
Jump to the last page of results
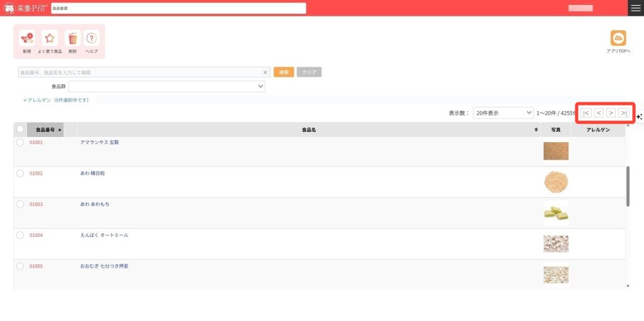623,113
